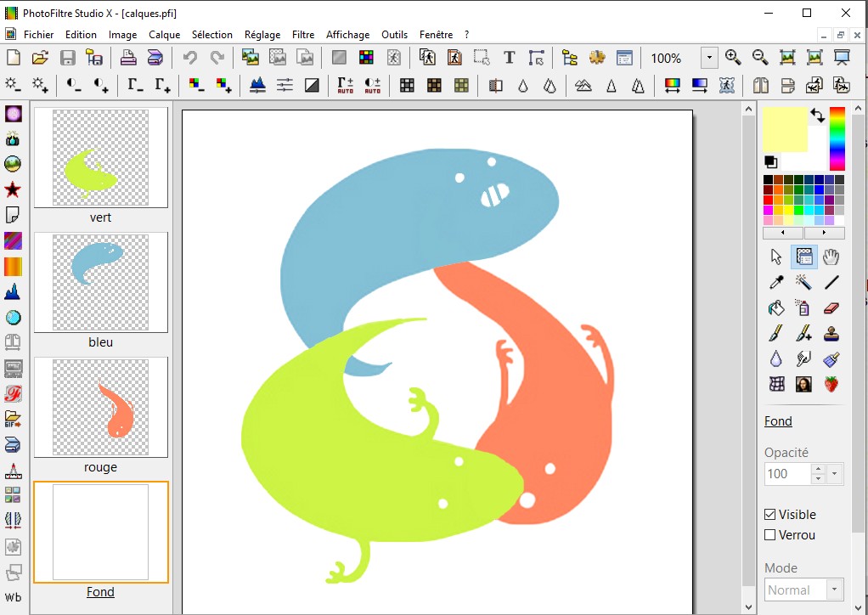Open the Sélection menu
868x615 pixels.
(212, 34)
